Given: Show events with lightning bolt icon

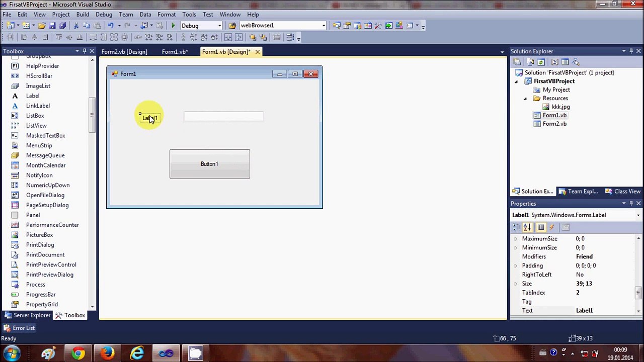Looking at the screenshot, I should click(x=552, y=227).
